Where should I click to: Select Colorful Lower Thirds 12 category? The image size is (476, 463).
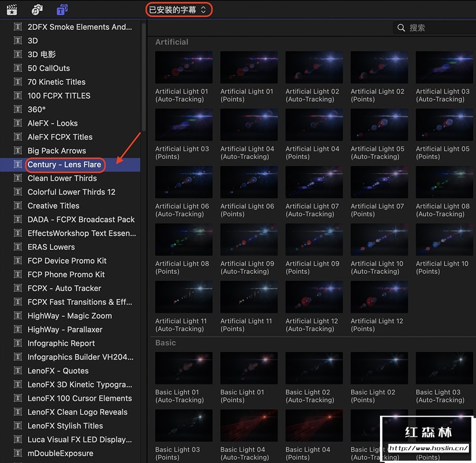(70, 192)
